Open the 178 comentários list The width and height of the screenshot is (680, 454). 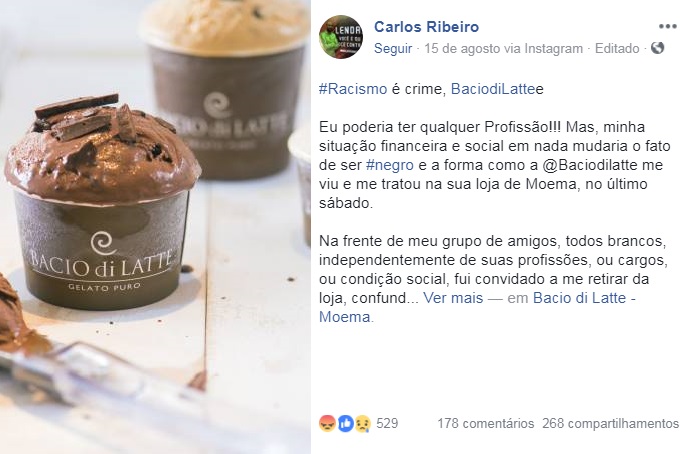(486, 423)
